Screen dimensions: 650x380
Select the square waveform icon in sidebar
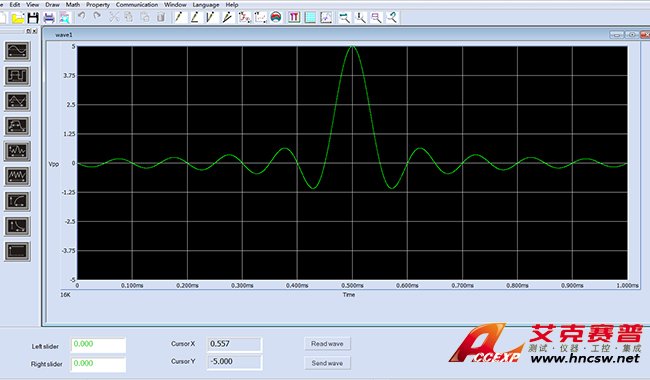[17, 76]
